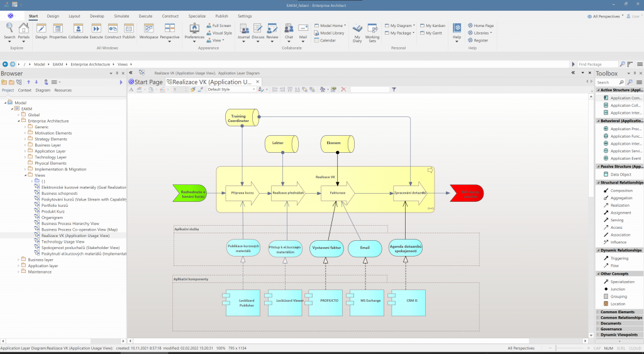Click the Find Package input field
The height and width of the screenshot is (354, 644).
coord(597,64)
